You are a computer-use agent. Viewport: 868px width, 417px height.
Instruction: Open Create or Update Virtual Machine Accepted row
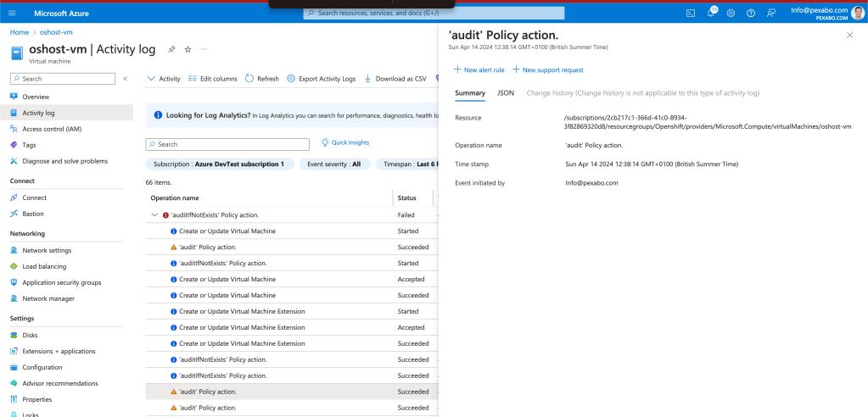292,279
